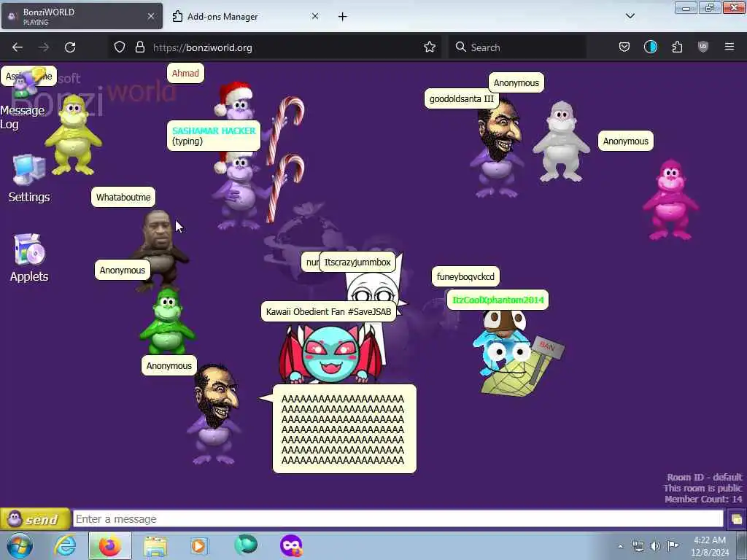The image size is (747, 560).
Task: Open the teal globe taskbar app
Action: [246, 545]
